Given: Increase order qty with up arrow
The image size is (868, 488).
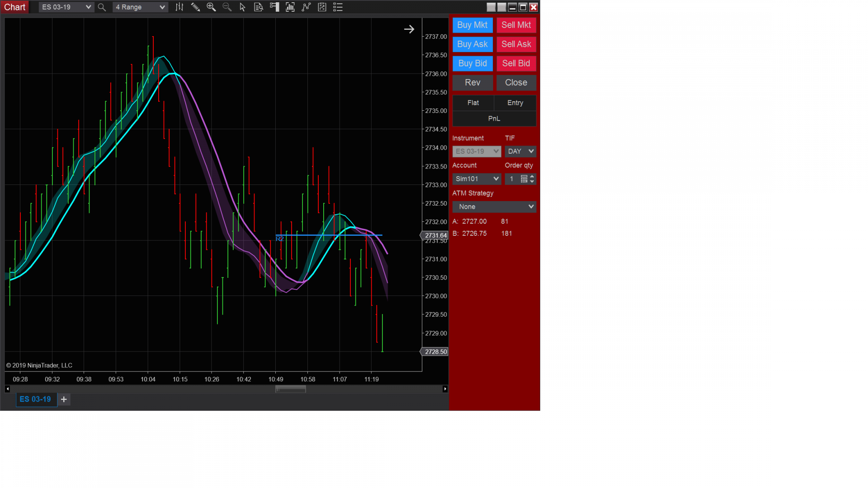Looking at the screenshot, I should click(532, 177).
